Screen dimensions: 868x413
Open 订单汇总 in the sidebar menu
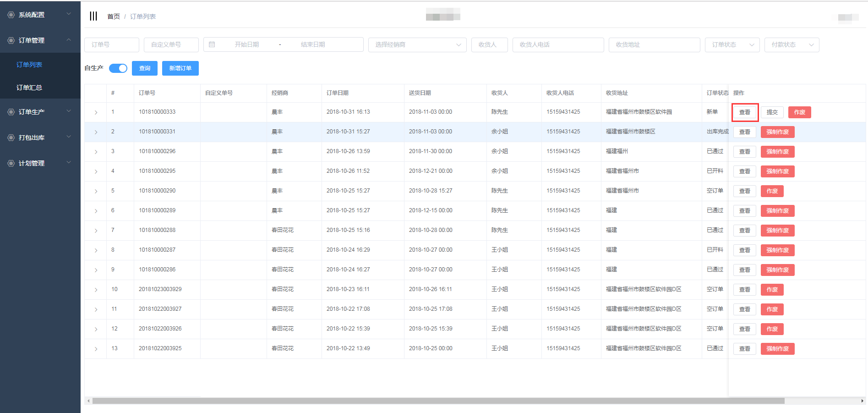click(x=29, y=88)
